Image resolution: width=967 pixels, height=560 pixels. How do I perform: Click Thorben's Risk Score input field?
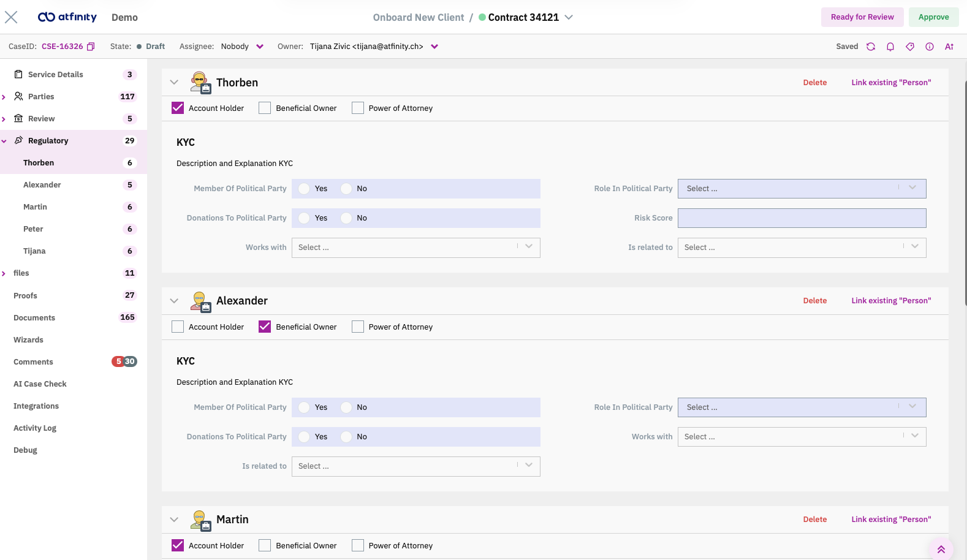pos(802,218)
